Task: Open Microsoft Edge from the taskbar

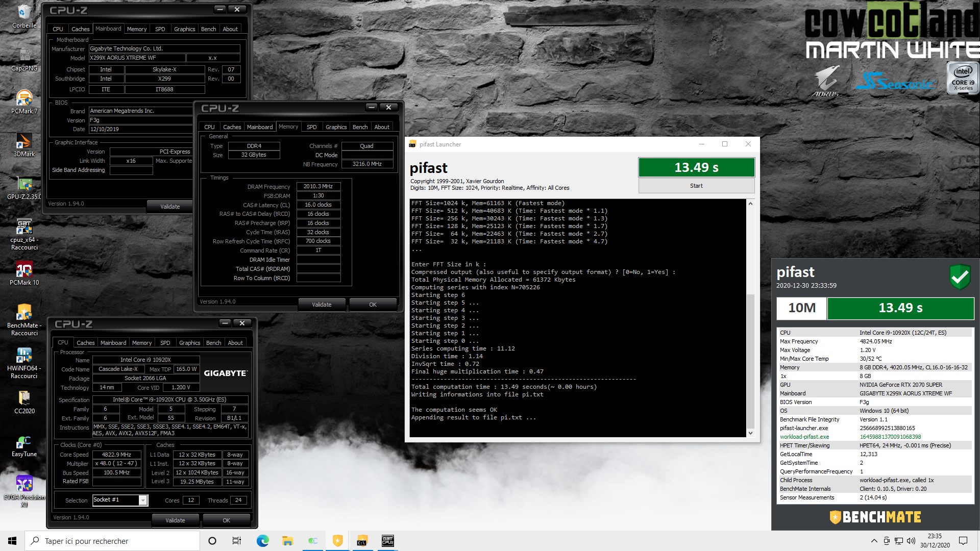Action: [x=262, y=541]
